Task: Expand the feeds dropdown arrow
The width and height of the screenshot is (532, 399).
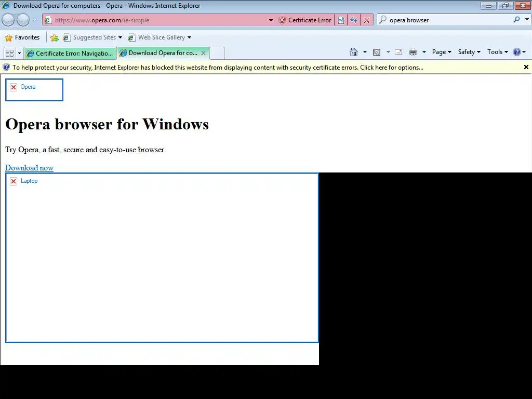Action: [388, 52]
